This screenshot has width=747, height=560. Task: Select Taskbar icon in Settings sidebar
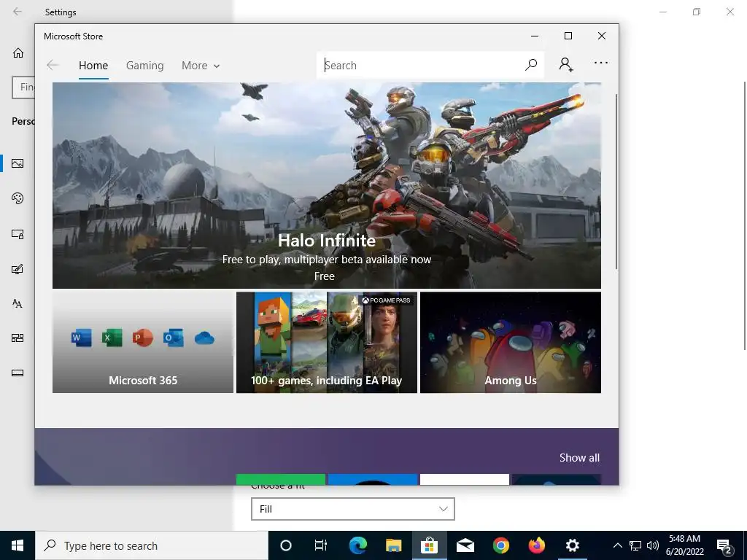(18, 373)
